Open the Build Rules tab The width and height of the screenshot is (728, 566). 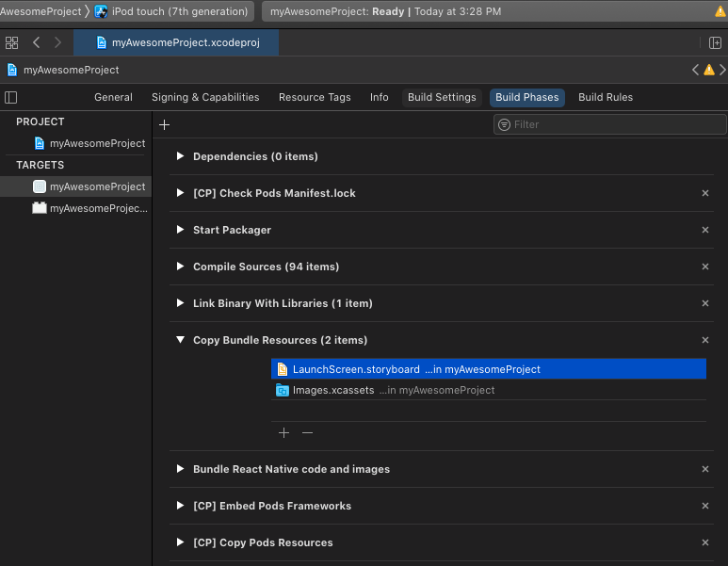(x=606, y=98)
